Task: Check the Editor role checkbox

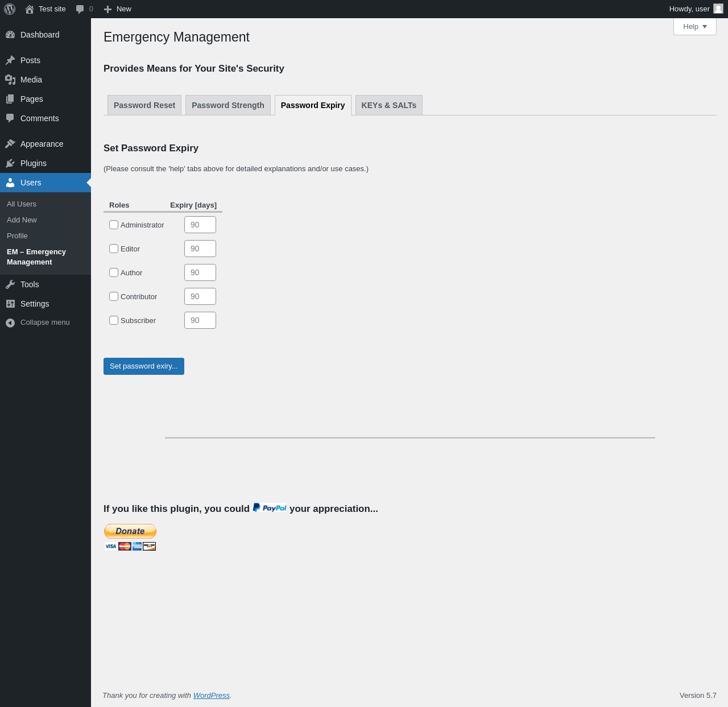Action: (x=114, y=249)
